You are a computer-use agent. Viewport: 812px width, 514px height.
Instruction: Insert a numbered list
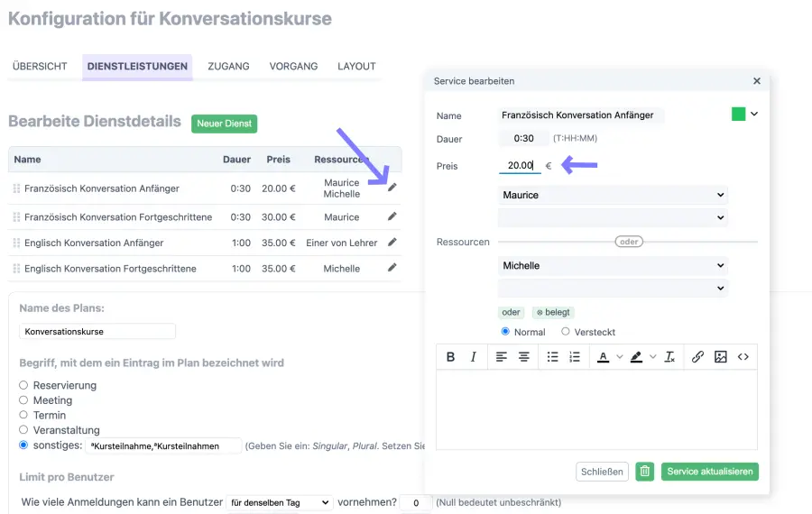pos(575,356)
